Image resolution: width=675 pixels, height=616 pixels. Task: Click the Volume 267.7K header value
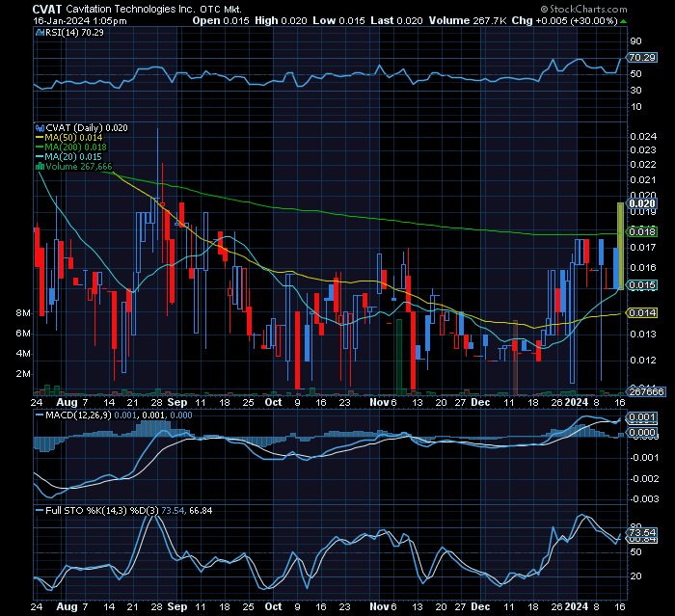468,20
